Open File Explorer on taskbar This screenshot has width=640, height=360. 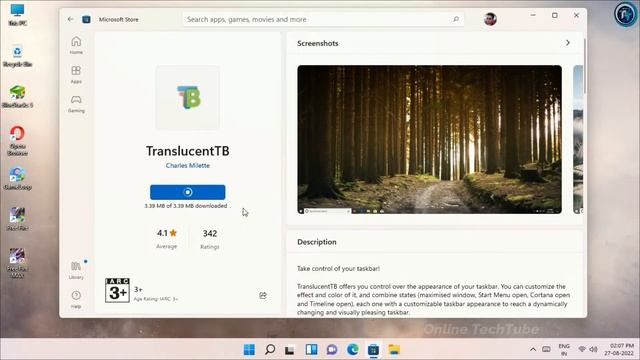394,349
